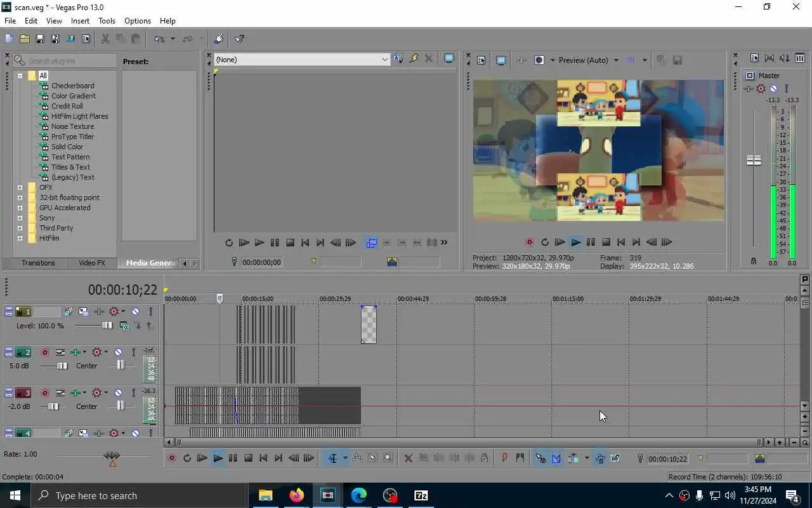Click the Insert Region icon
812x508 pixels.
(x=520, y=458)
